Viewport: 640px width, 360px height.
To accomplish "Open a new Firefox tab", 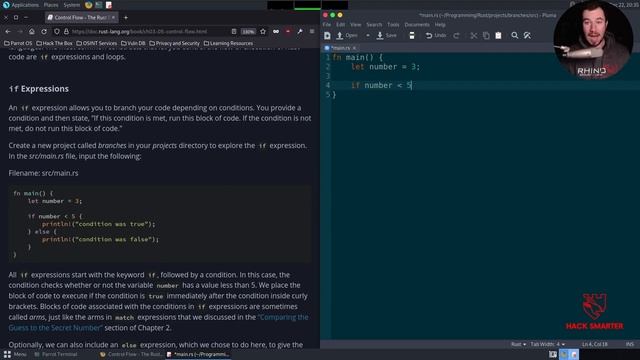I will [126, 18].
